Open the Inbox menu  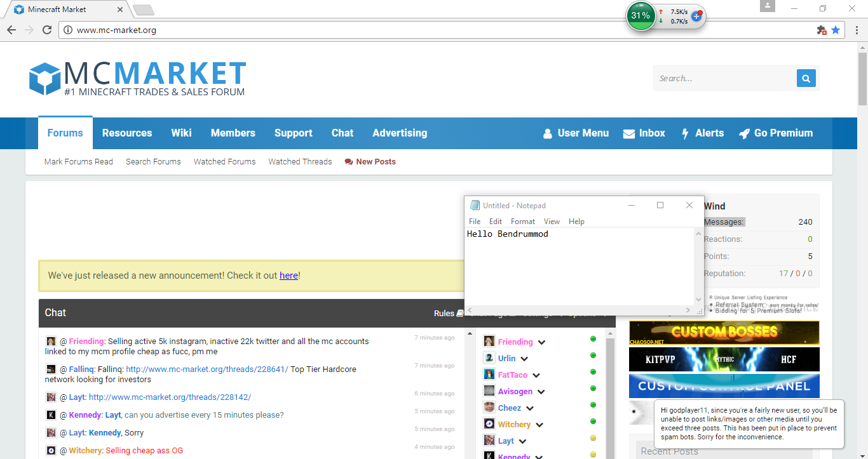click(x=644, y=133)
